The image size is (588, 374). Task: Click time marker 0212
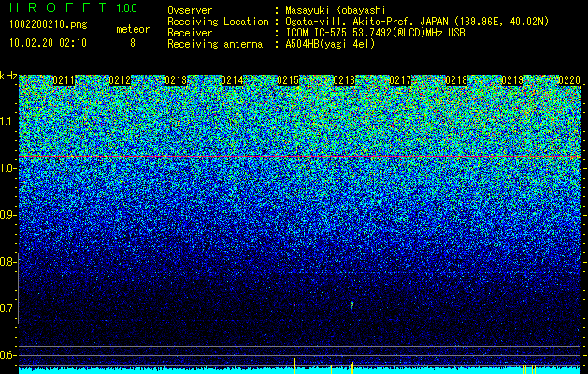pos(120,80)
